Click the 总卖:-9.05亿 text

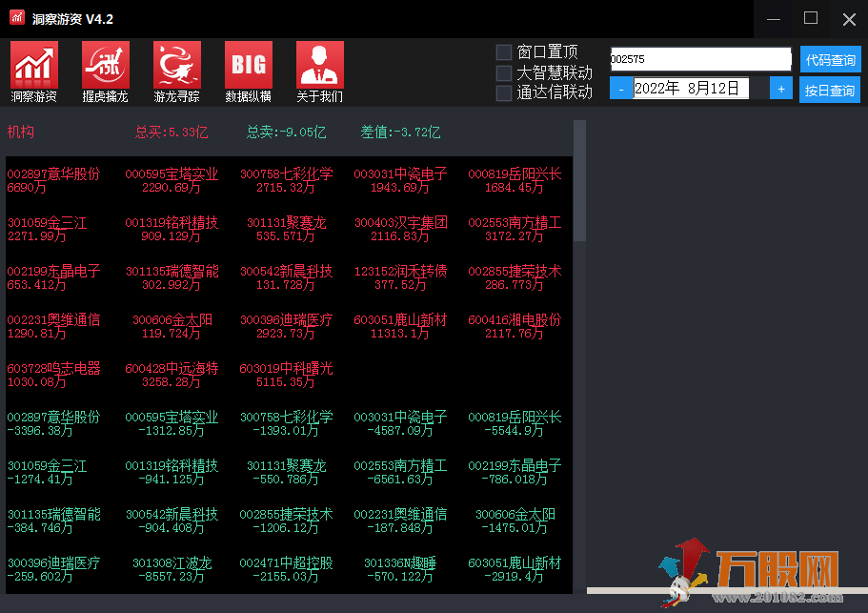[286, 132]
